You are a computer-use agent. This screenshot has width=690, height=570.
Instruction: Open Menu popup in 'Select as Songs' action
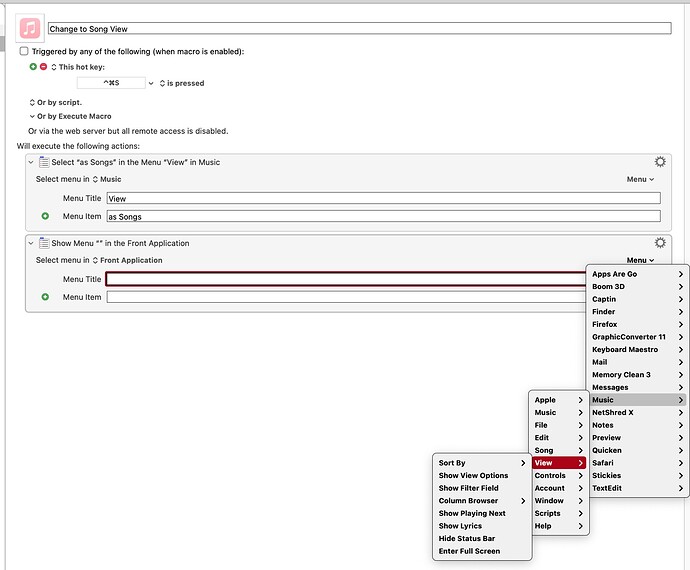pos(640,179)
